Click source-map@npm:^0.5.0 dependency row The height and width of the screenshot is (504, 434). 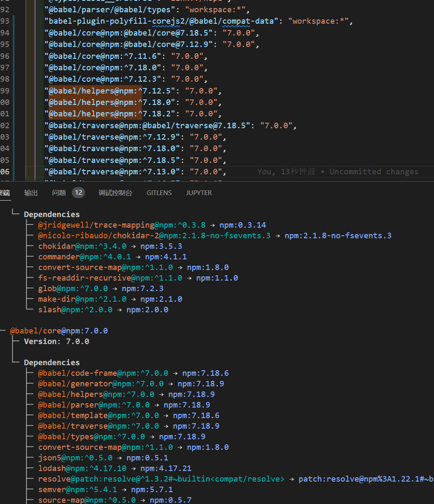tap(115, 500)
